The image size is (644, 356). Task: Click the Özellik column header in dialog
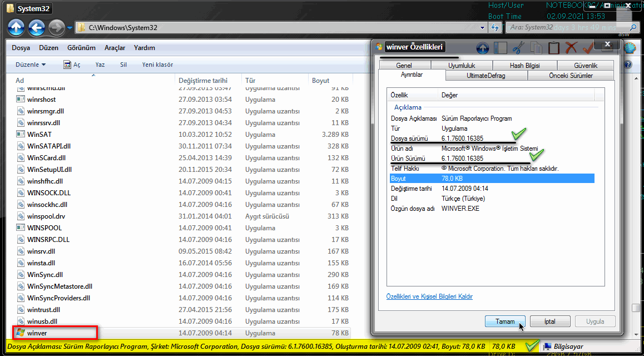tap(413, 95)
